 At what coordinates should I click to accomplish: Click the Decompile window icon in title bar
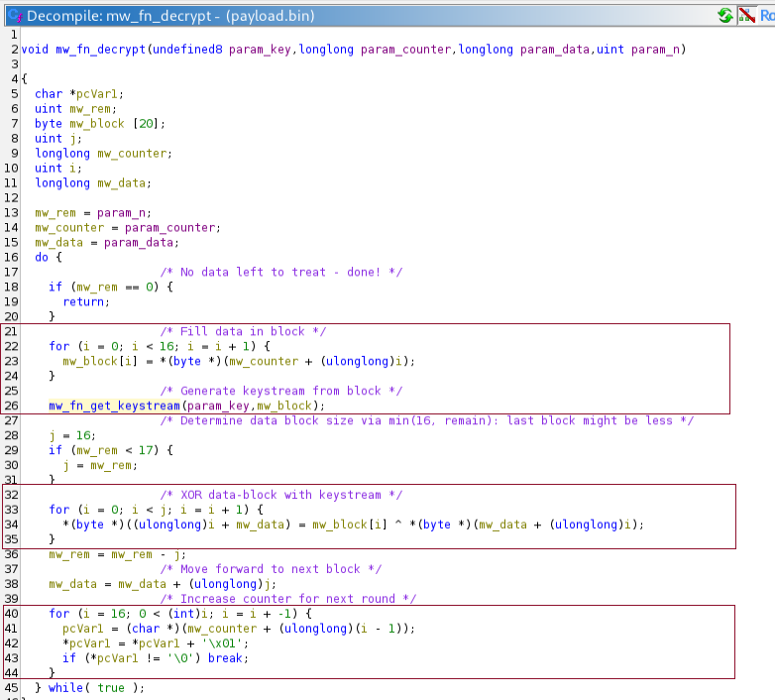click(15, 16)
